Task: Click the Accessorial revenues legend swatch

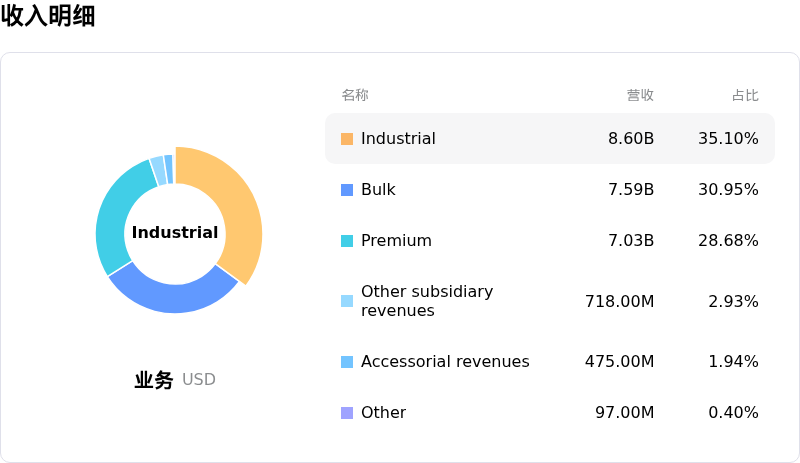Action: [x=347, y=362]
